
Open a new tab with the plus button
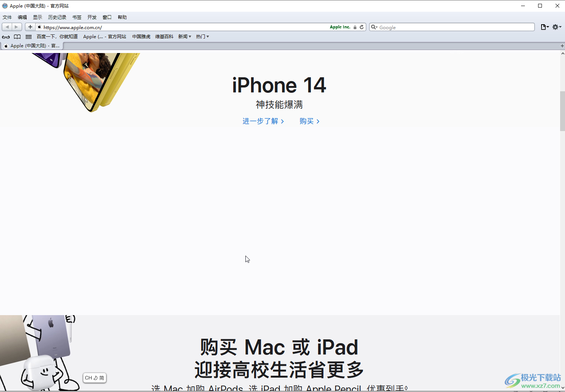pos(562,46)
